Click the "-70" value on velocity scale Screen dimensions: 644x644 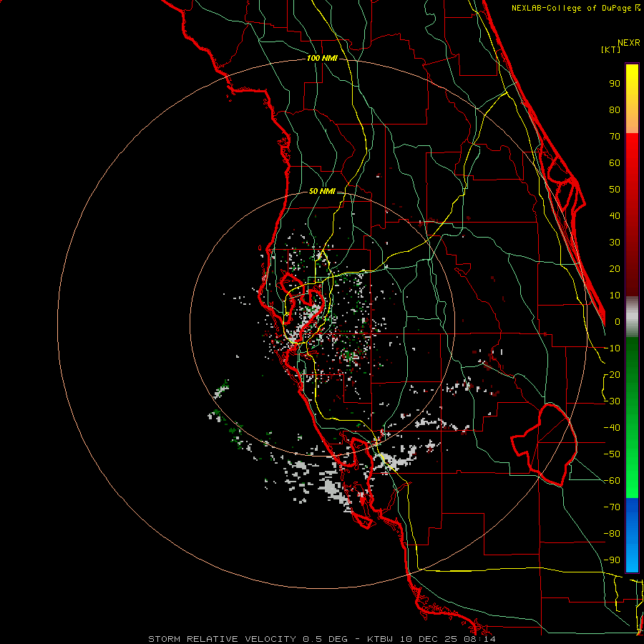pyautogui.click(x=612, y=507)
